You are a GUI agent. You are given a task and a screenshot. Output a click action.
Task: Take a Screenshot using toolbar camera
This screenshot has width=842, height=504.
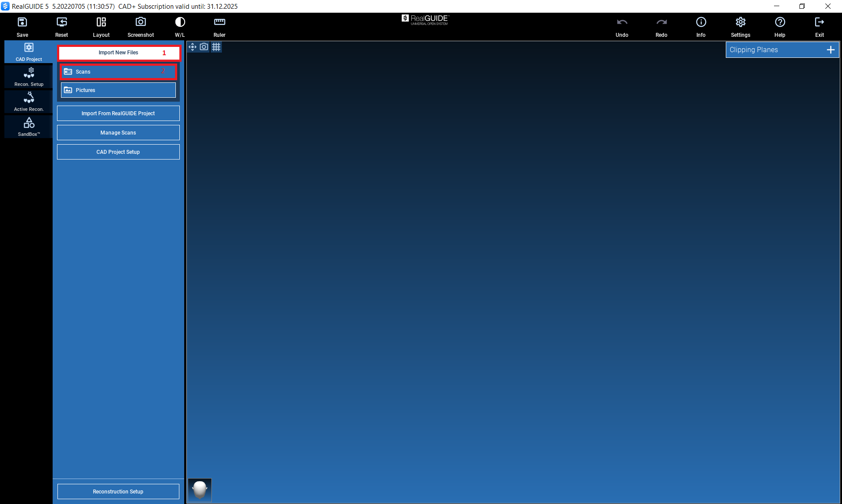coord(141,22)
